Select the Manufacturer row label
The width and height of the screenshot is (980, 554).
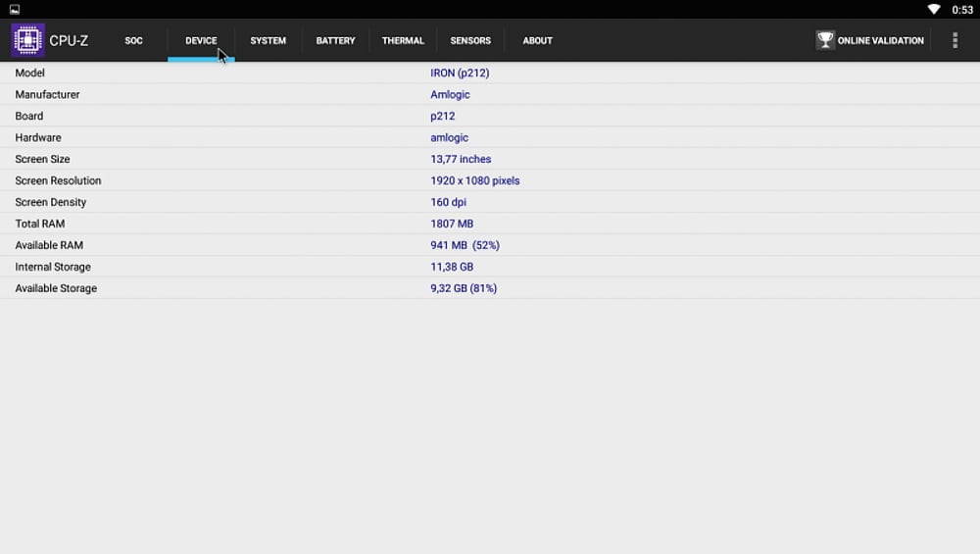tap(47, 94)
